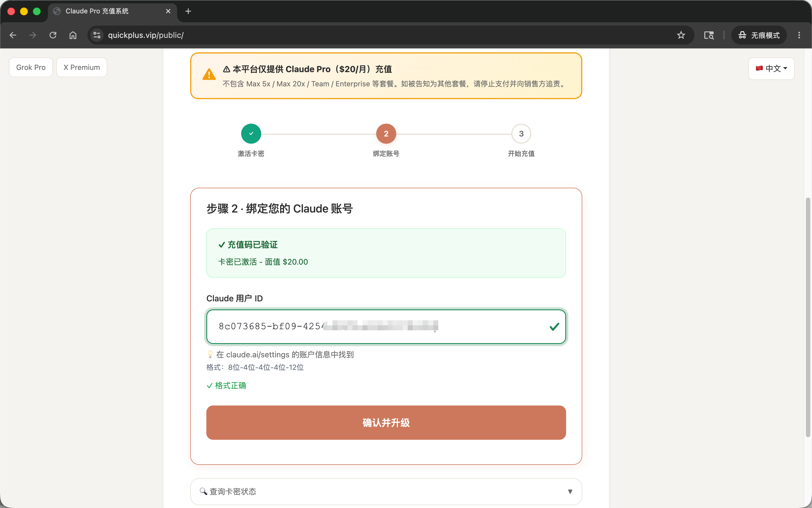Click the Claude 用户 ID input field

coord(386,327)
